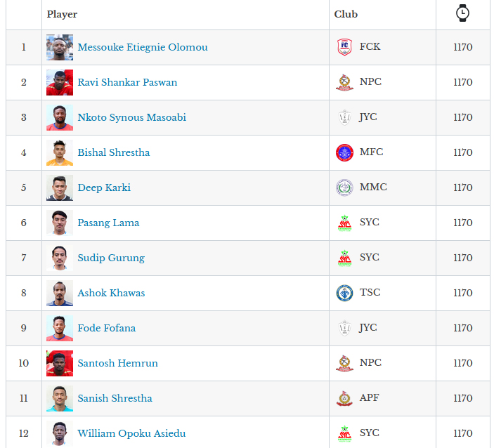The width and height of the screenshot is (494, 448).
Task: Click SYC logo in Pasang Lama row
Action: point(344,223)
